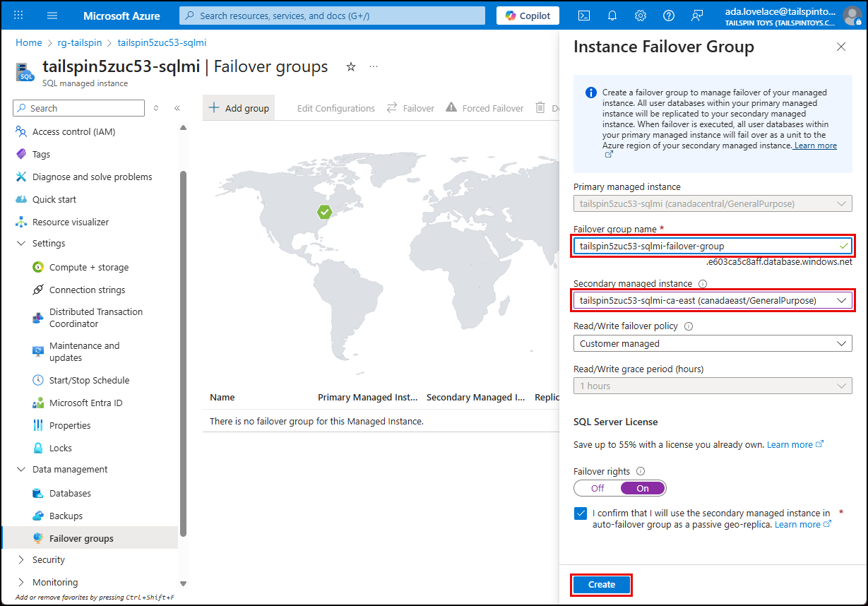Screen dimensions: 868x606
Task: Enable Failover rights On
Action: [x=642, y=487]
